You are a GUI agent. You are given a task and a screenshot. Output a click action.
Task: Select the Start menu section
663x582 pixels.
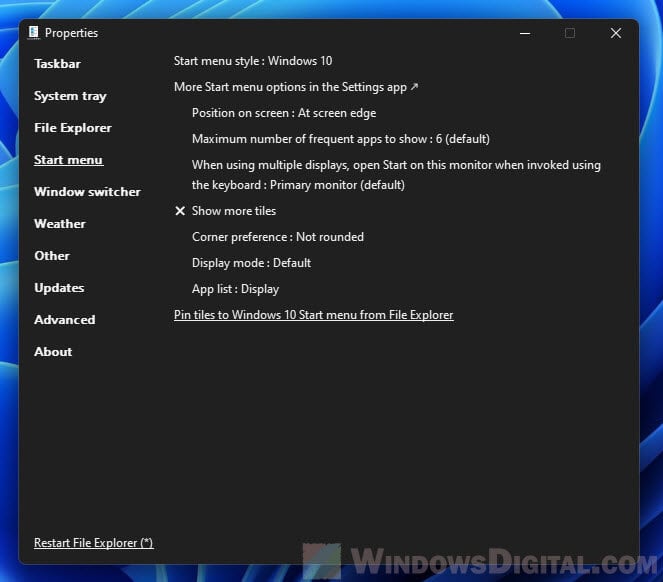tap(68, 160)
